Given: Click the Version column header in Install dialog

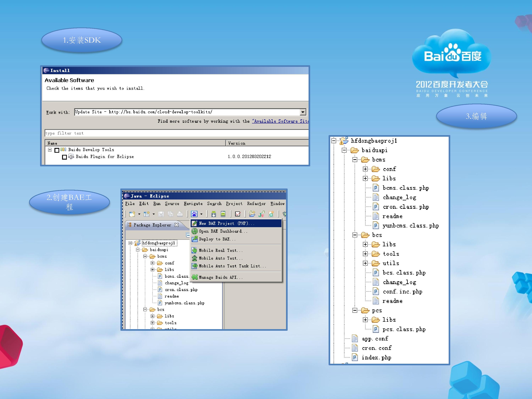Looking at the screenshot, I should click(267, 143).
